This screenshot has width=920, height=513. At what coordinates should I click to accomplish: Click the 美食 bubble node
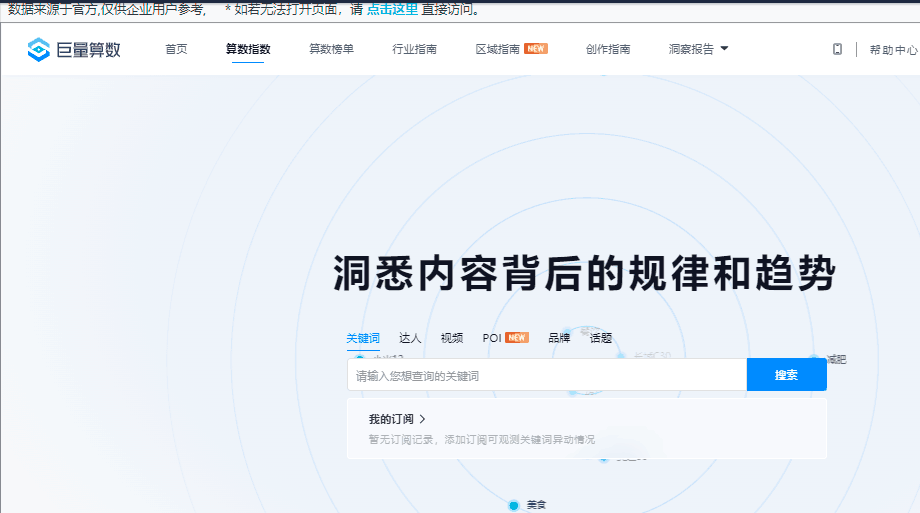529,505
